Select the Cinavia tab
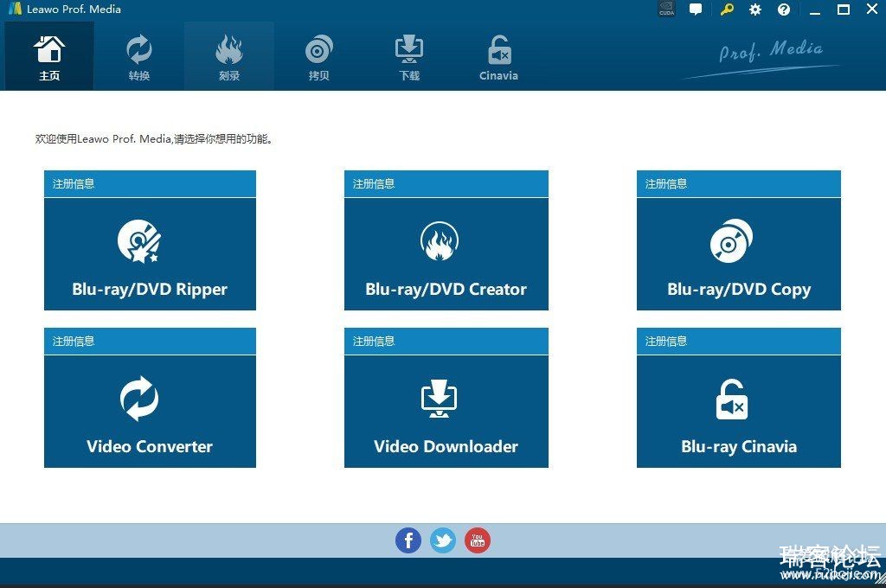The image size is (886, 588). (498, 56)
